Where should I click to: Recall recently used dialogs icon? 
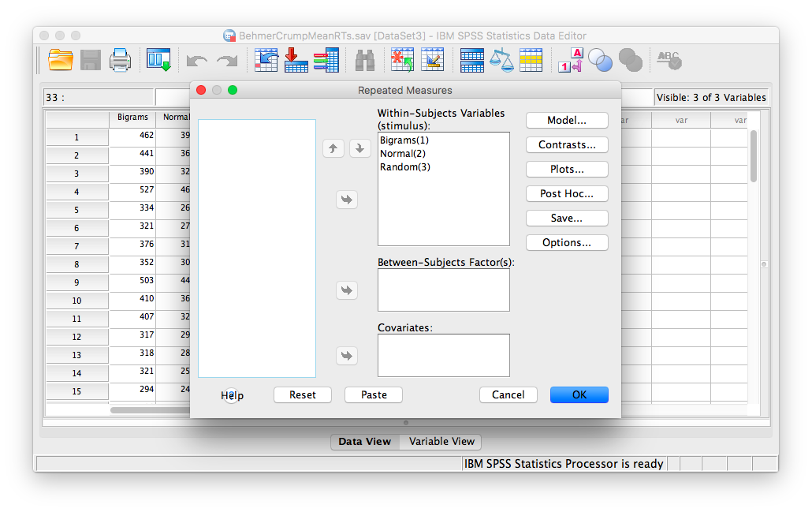pyautogui.click(x=158, y=60)
